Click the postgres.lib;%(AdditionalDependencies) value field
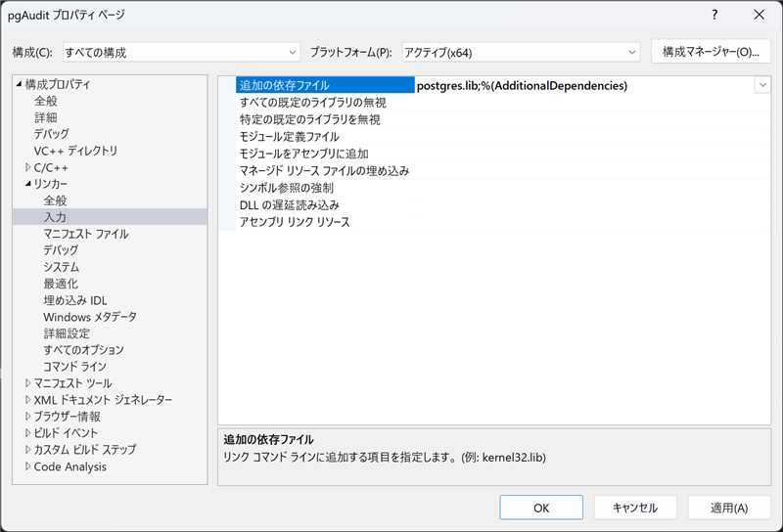The width and height of the screenshot is (783, 532). 584,85
